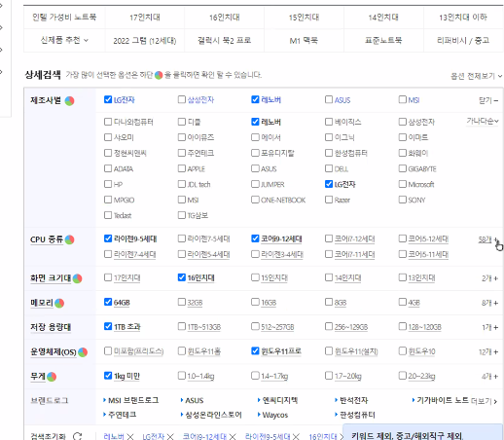Open the 13인치대 이하 category tab
504x440 pixels.
463,18
